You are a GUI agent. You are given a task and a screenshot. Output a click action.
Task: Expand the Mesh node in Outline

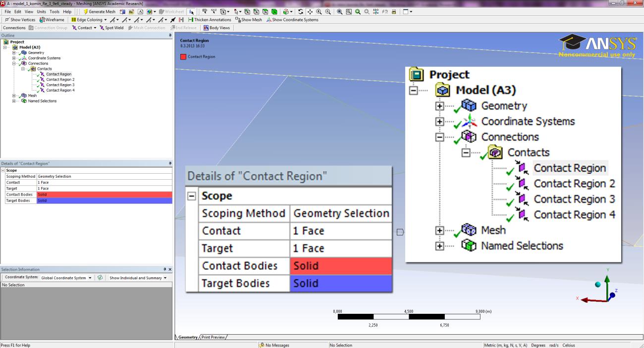[x=14, y=96]
